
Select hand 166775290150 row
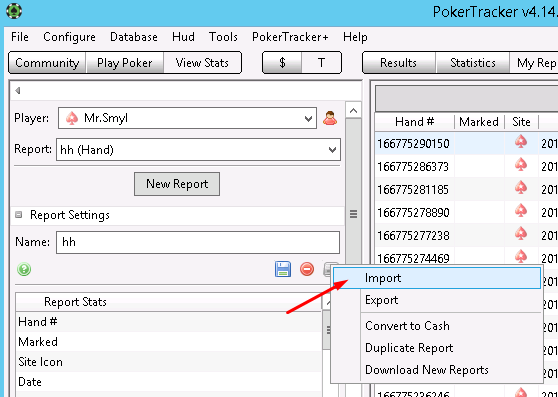(466, 143)
